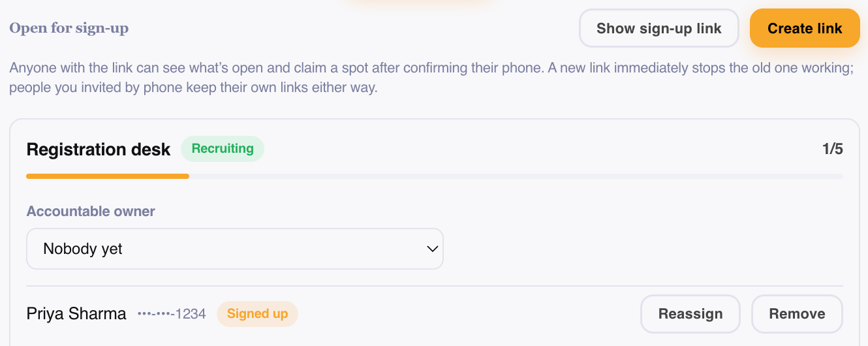This screenshot has width=868, height=346.
Task: Click the 1/5 slot counter
Action: click(833, 149)
